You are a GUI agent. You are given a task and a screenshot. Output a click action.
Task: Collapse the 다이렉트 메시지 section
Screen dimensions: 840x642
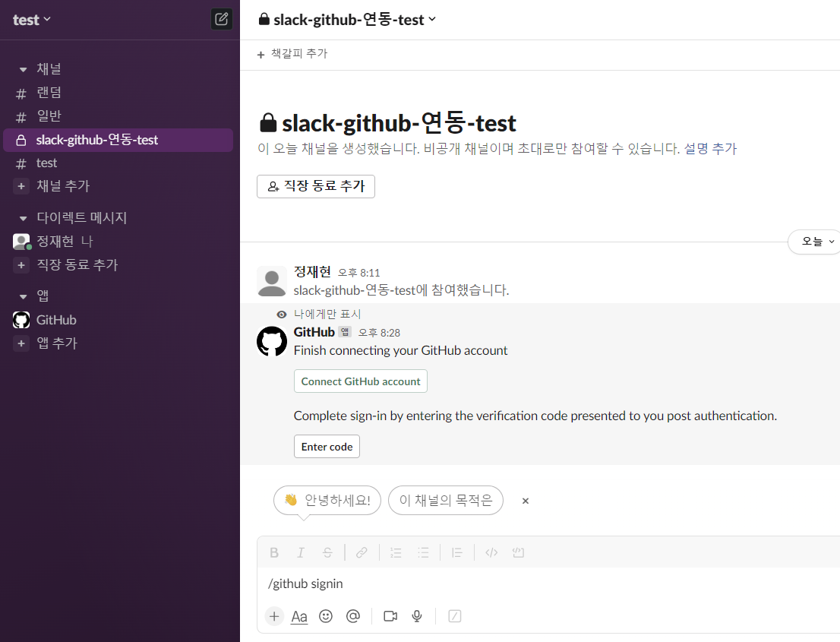point(23,218)
